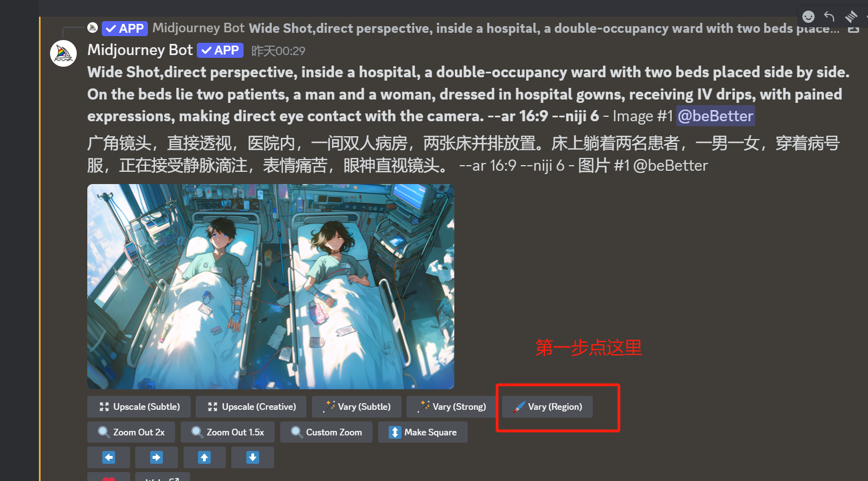
Task: Click the @beBetter mention link
Action: click(715, 116)
